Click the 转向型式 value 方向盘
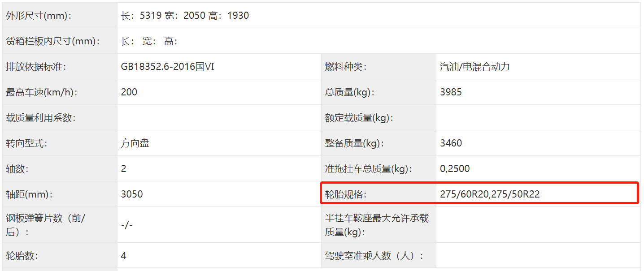644x271 pixels. [x=135, y=143]
